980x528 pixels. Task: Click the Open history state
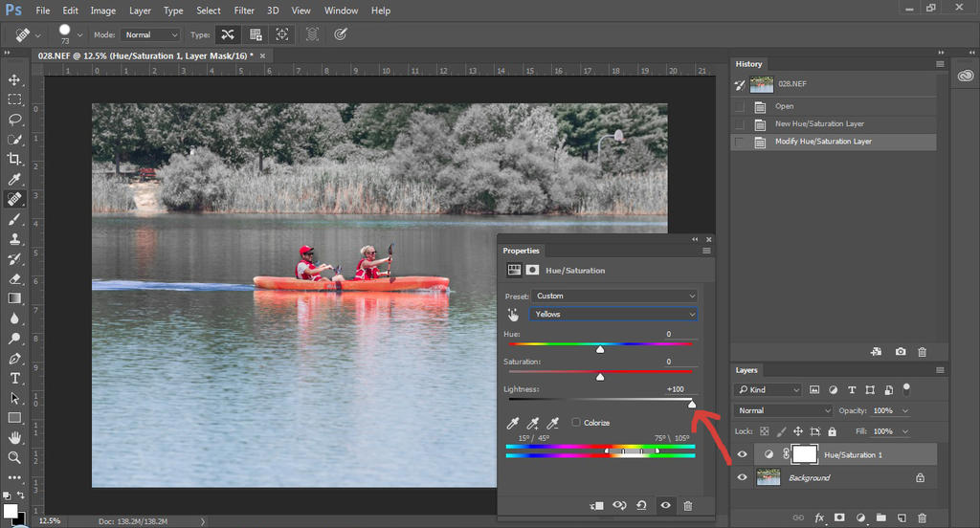pos(785,106)
